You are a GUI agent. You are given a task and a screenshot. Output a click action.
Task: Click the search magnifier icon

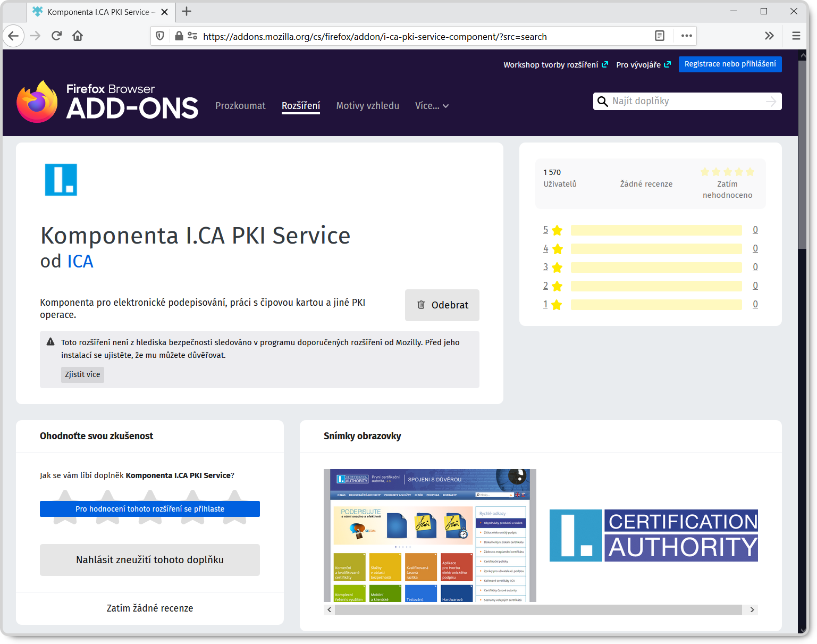coord(602,102)
